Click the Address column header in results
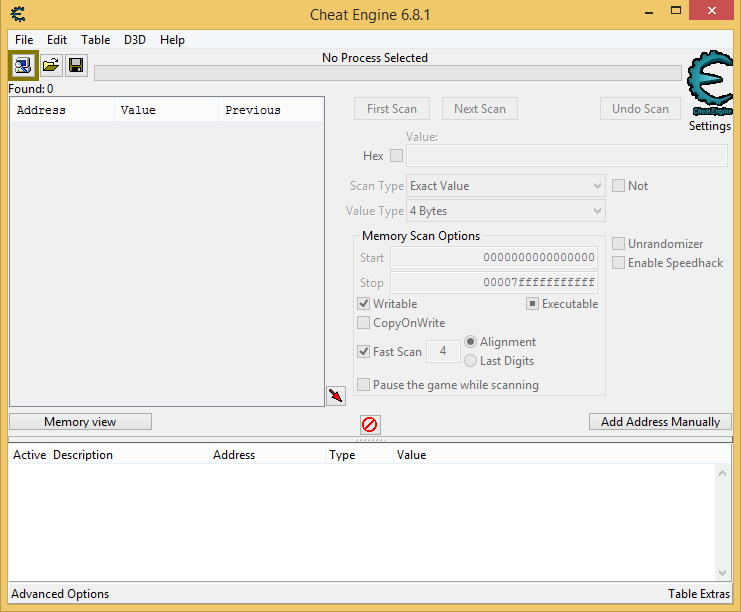Image resolution: width=741 pixels, height=612 pixels. coord(62,110)
